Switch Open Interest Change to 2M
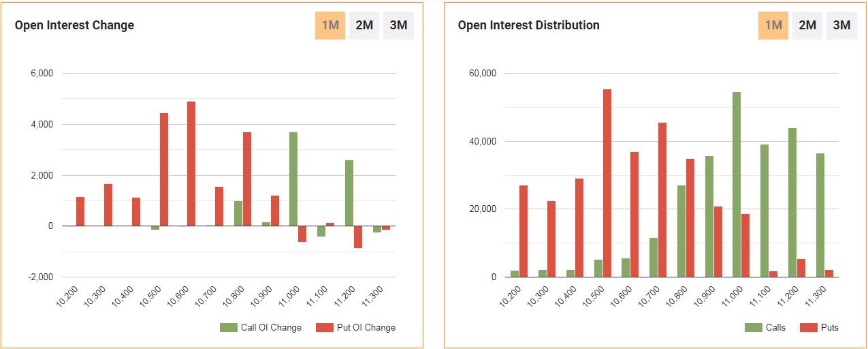Image resolution: width=868 pixels, height=349 pixels. point(364,26)
